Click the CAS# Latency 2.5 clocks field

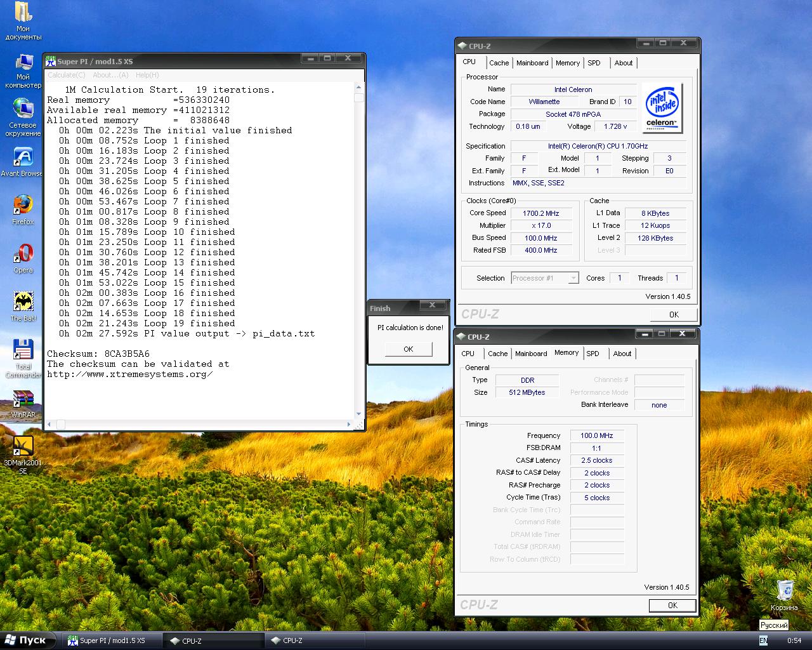(597, 460)
